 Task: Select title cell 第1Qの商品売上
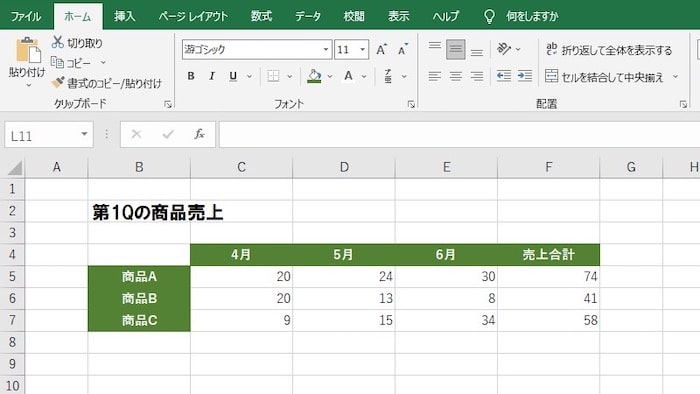158,212
